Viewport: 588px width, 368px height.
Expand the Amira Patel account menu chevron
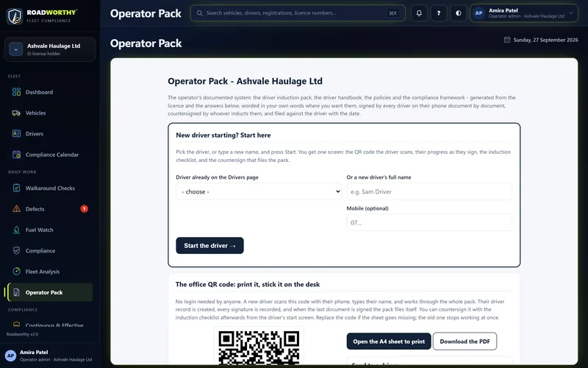tap(571, 13)
